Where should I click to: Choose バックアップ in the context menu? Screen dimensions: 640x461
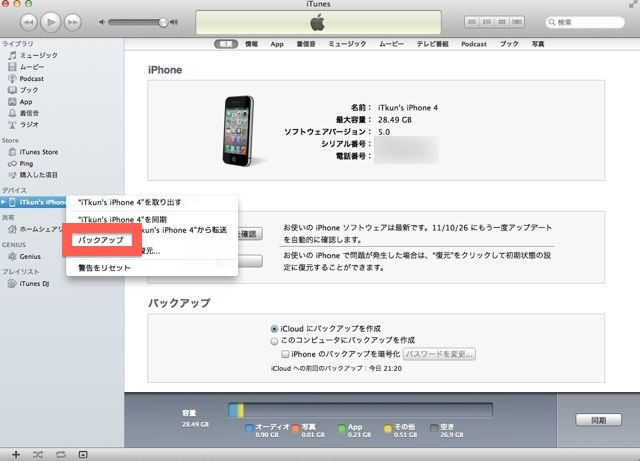point(101,240)
